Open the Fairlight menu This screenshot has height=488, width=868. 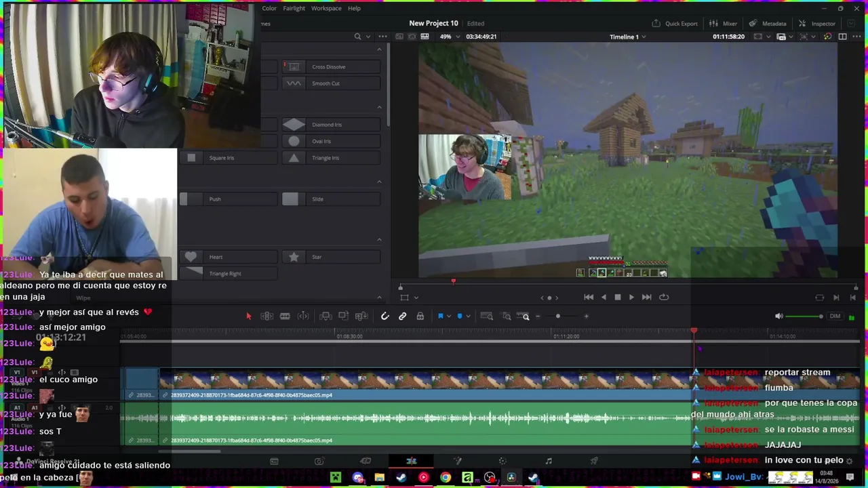click(294, 8)
